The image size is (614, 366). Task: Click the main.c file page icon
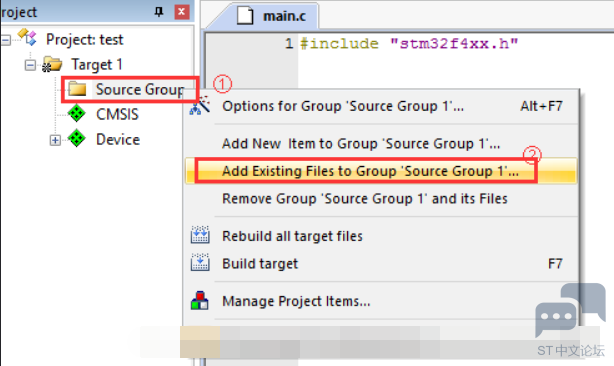[x=245, y=16]
